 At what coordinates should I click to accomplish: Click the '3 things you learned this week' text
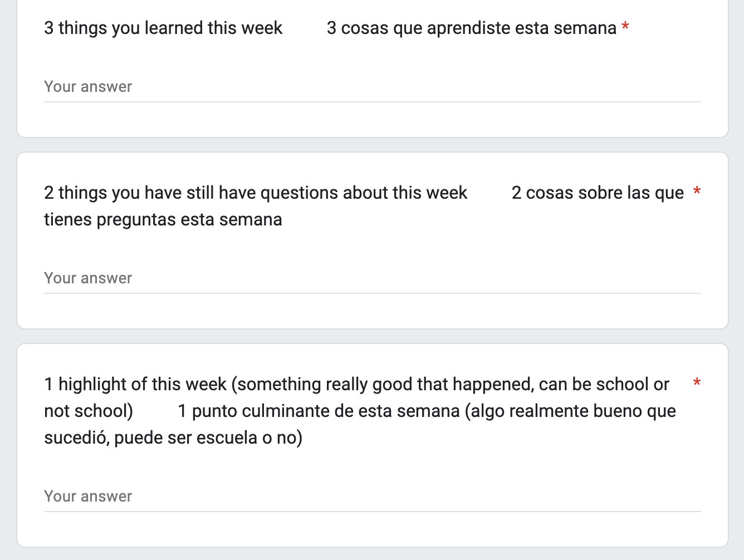[x=163, y=28]
